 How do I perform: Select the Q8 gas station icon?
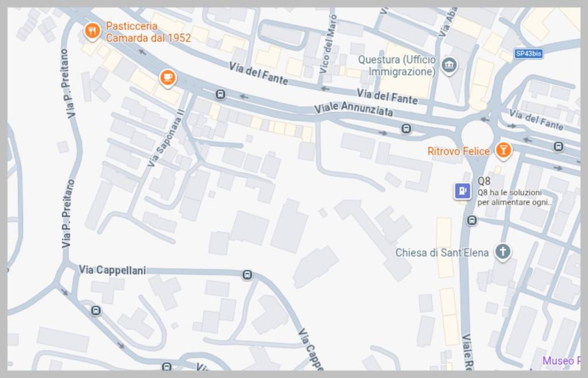click(x=462, y=190)
